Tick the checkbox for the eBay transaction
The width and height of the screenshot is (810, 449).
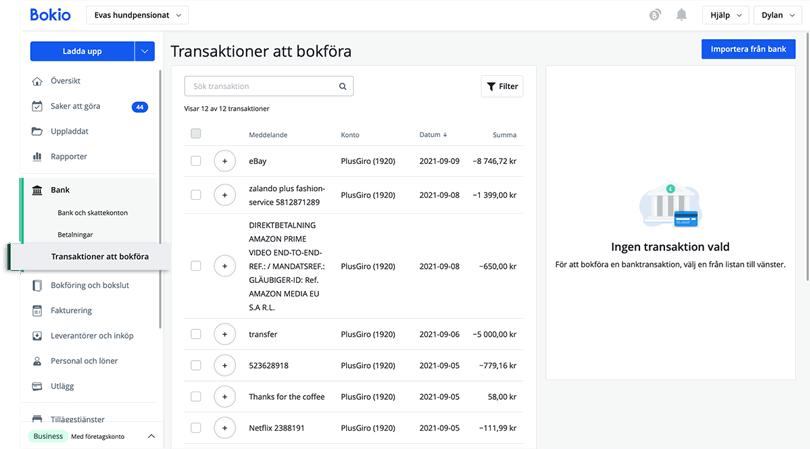196,160
